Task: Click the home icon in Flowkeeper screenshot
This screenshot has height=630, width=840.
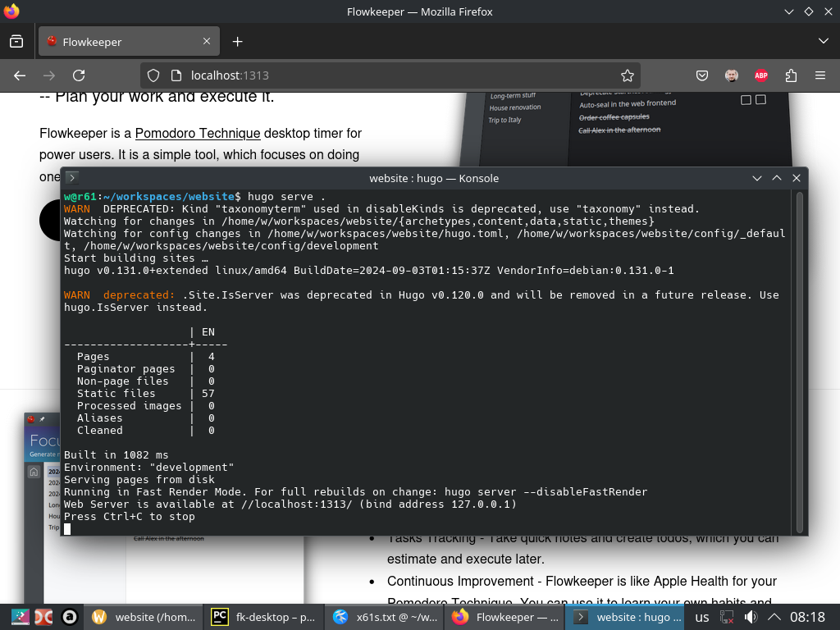Action: (x=34, y=472)
